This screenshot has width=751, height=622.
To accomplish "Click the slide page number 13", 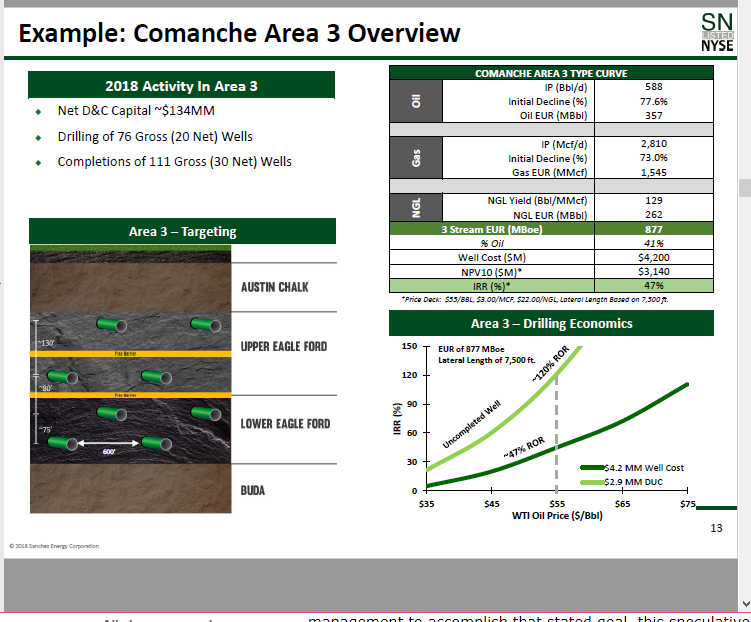I will [716, 528].
